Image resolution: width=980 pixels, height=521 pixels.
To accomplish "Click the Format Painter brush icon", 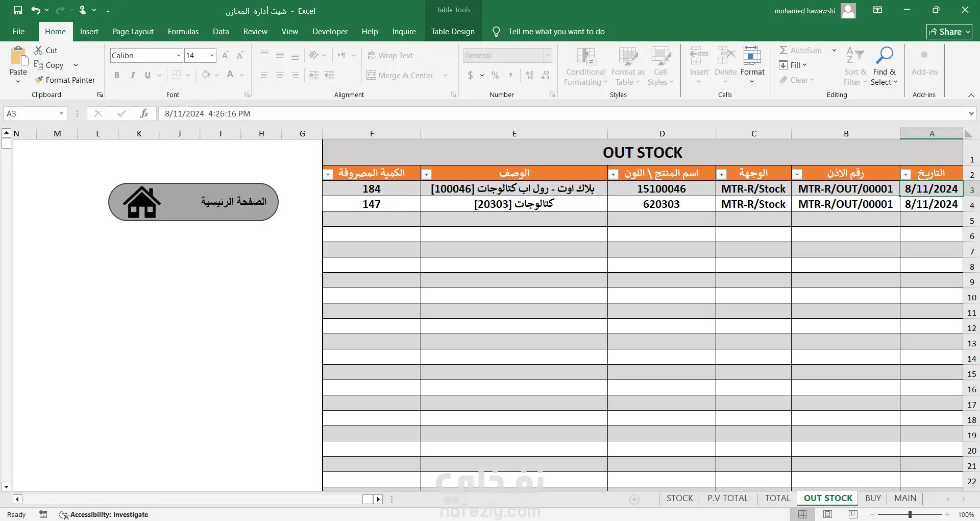I will pos(39,80).
